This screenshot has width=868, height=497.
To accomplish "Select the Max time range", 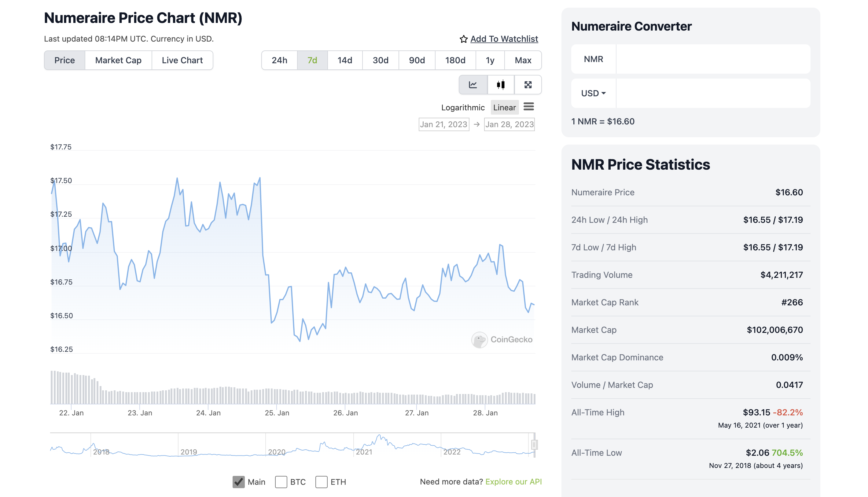I will (x=523, y=61).
